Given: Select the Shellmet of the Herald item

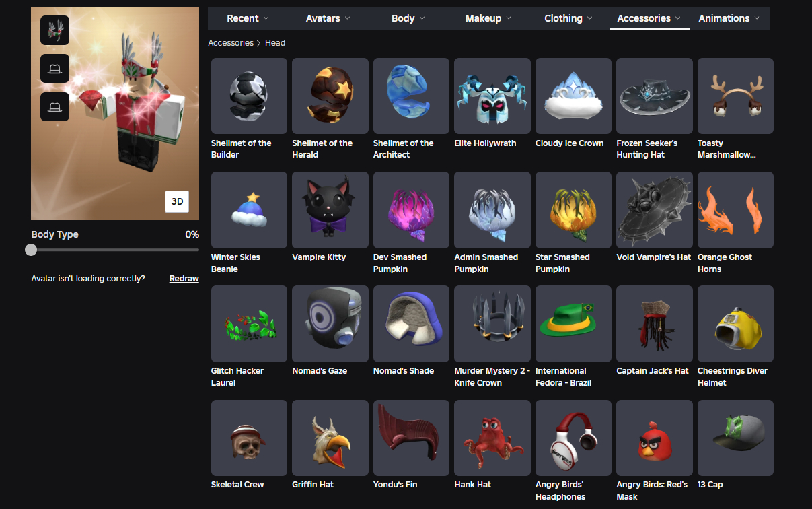Looking at the screenshot, I should tap(330, 96).
